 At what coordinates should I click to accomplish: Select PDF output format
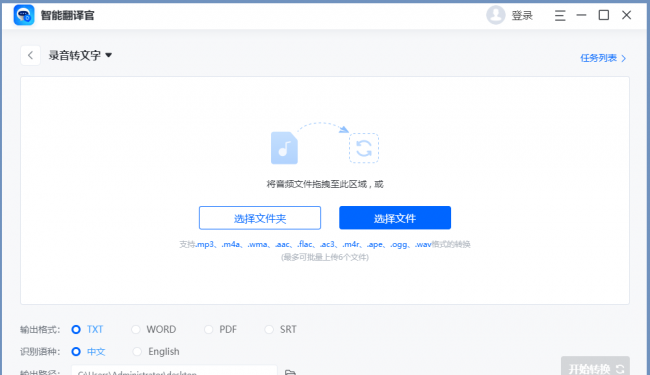coord(221,329)
